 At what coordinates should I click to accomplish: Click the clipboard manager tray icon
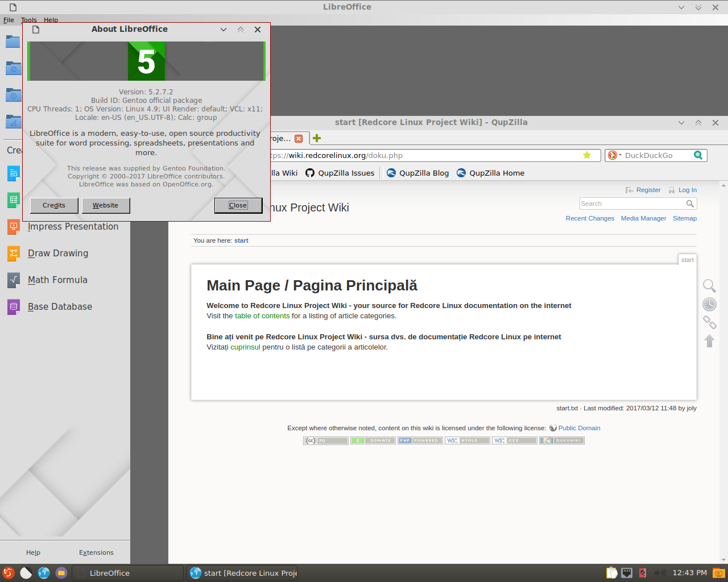(611, 573)
